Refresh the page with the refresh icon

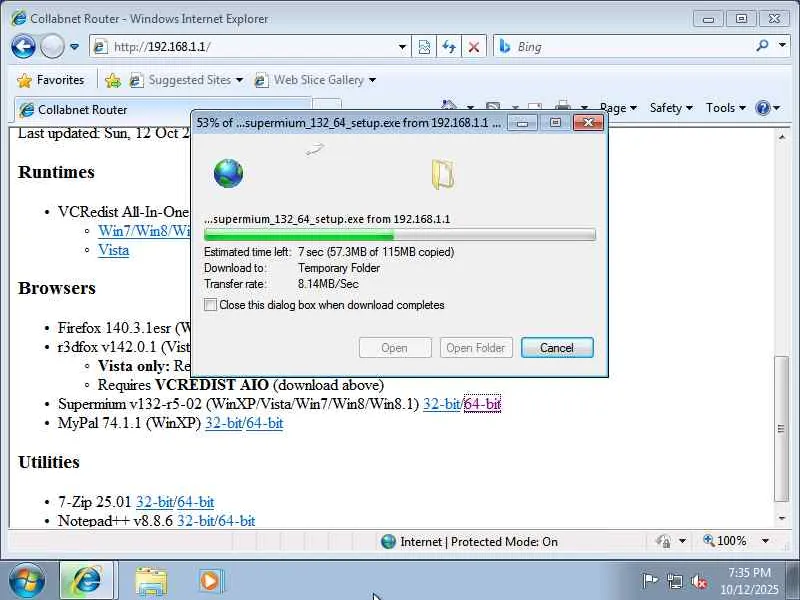click(448, 47)
